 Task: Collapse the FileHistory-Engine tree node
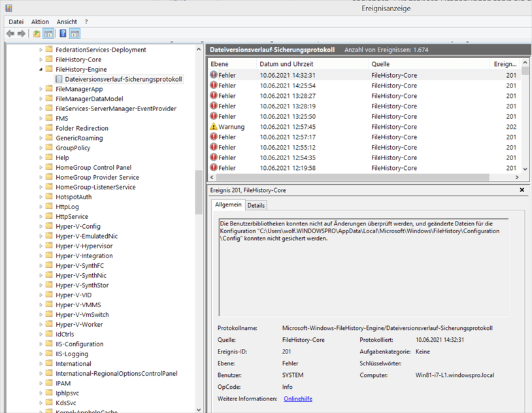(41, 69)
